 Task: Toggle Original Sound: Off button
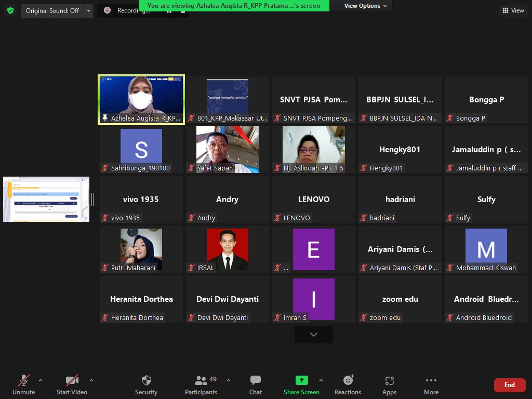coord(52,10)
